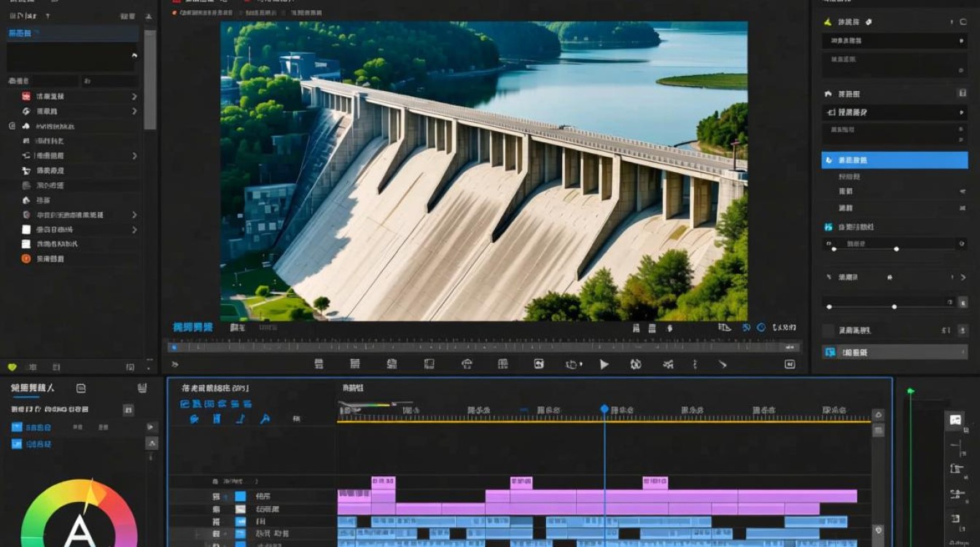Click the scrubber bar beneath the video preview
980x547 pixels.
tap(484, 347)
